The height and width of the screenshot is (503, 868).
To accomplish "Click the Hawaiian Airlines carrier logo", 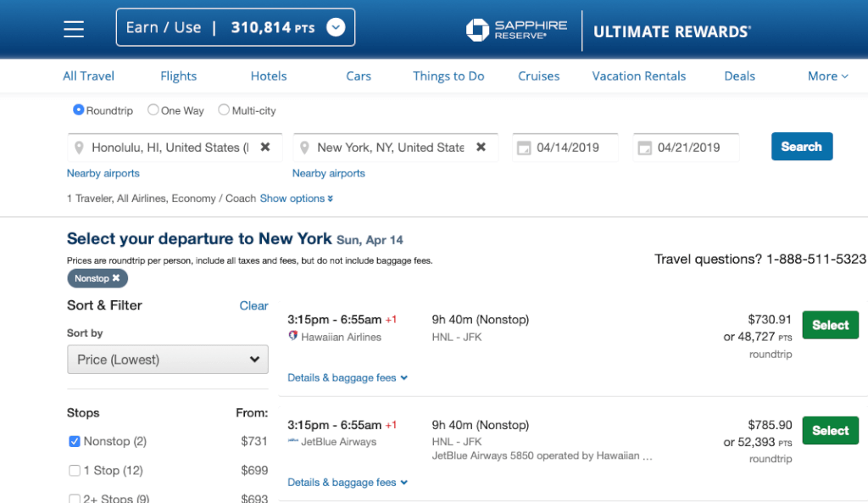I will (292, 337).
